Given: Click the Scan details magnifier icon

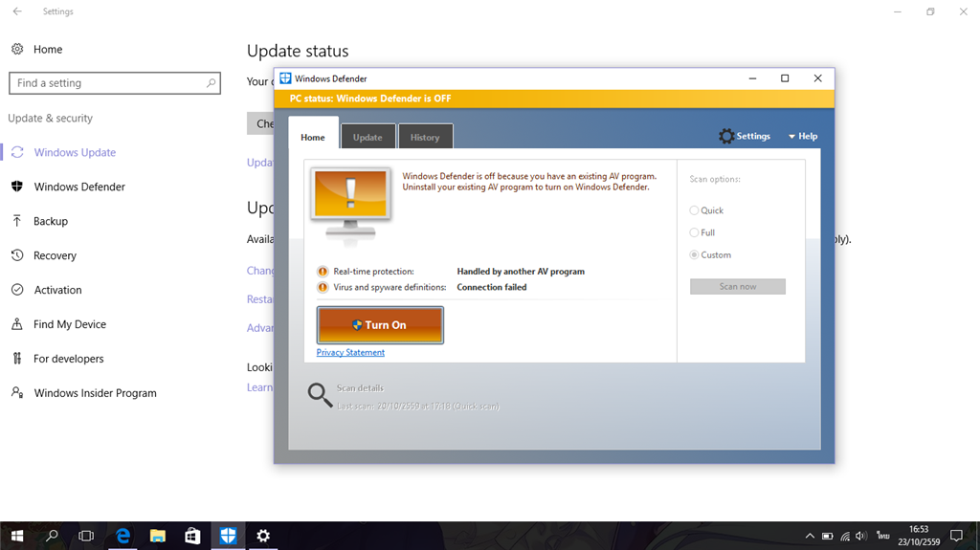Looking at the screenshot, I should click(x=320, y=395).
